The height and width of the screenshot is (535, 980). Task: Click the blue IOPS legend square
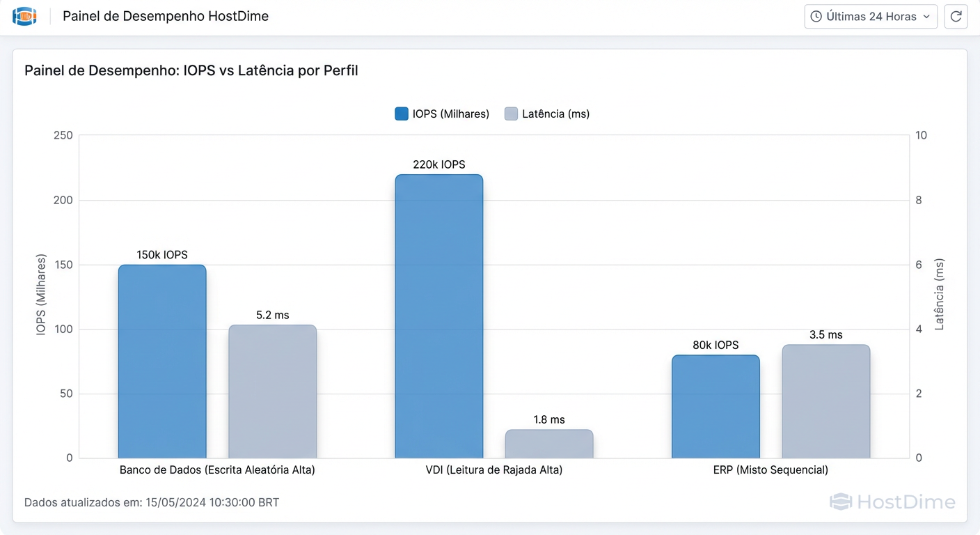tap(401, 114)
